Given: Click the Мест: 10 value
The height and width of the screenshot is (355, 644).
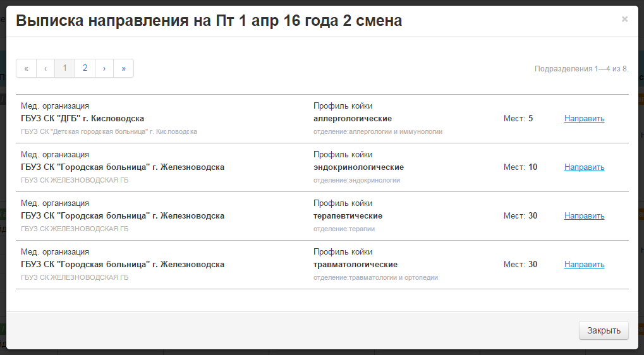Looking at the screenshot, I should [520, 167].
